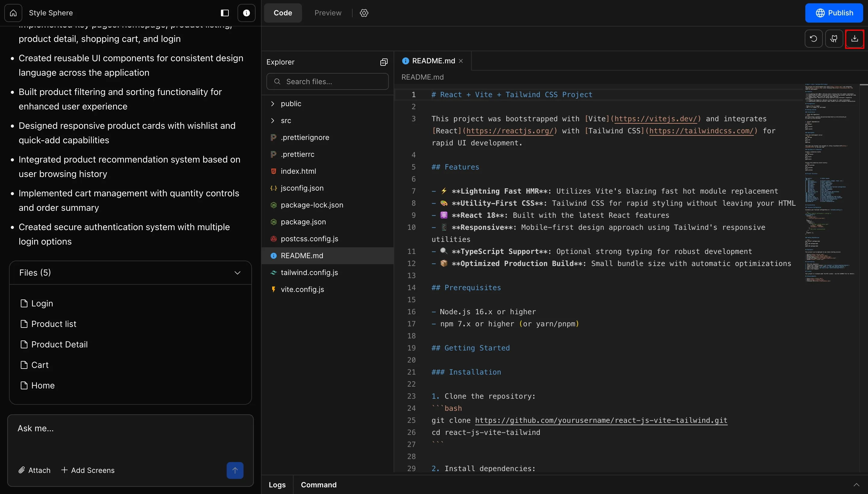Screen dimensions: 868x494
Task: Close the README.md editor tab
Action: tap(461, 61)
